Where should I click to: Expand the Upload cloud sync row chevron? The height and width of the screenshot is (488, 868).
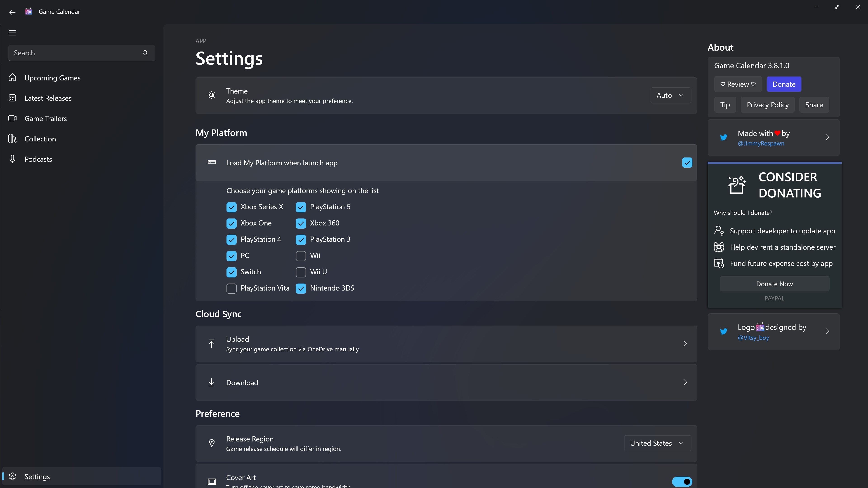pos(685,343)
